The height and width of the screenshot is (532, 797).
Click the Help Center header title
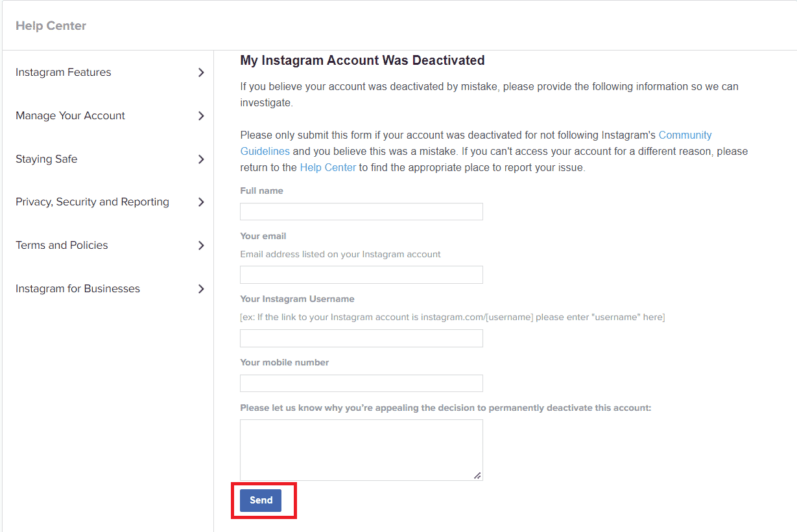pyautogui.click(x=51, y=26)
